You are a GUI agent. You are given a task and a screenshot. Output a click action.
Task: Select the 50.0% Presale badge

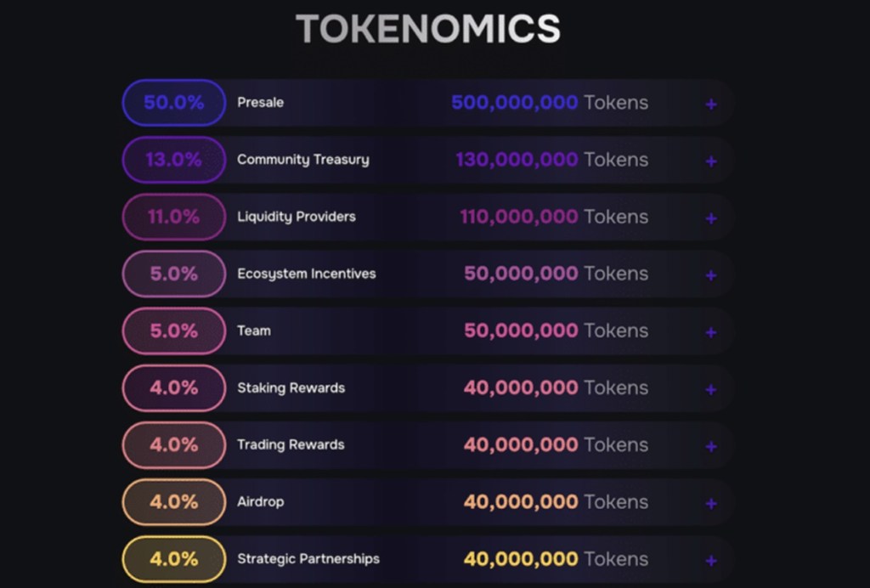(x=173, y=103)
